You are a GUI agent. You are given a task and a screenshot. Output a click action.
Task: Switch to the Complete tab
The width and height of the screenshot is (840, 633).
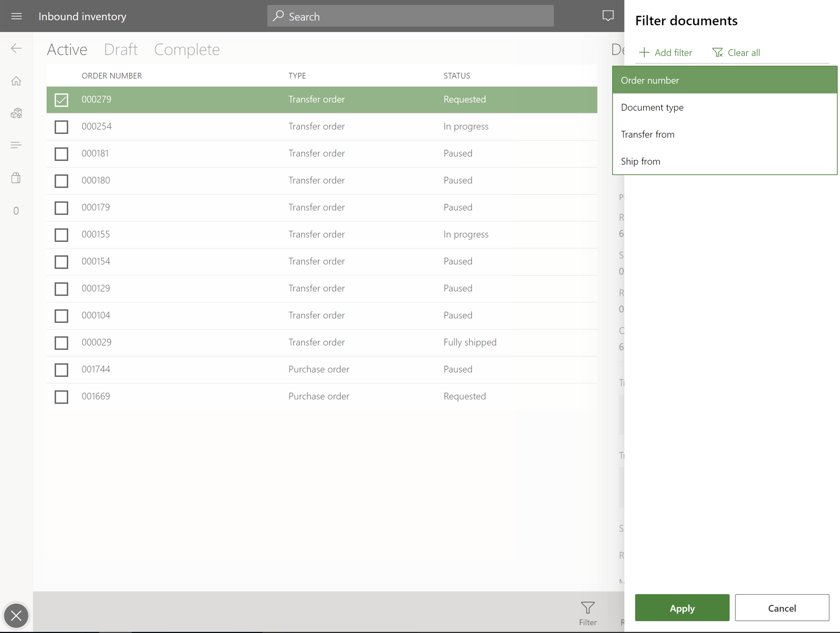(x=187, y=49)
